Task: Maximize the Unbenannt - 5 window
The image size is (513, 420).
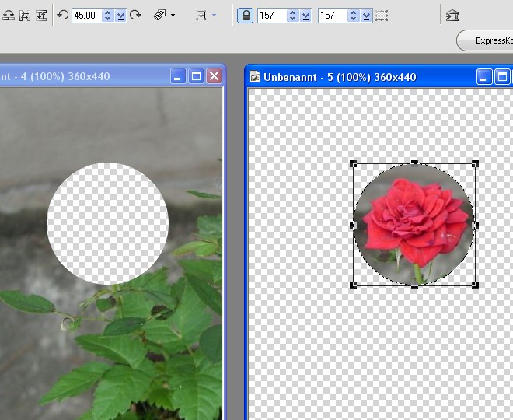Action: click(x=502, y=77)
